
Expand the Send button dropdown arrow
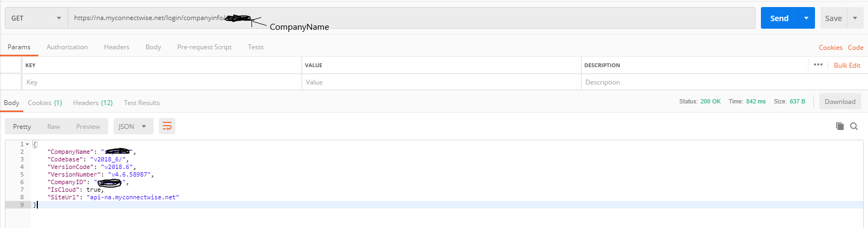(x=806, y=18)
